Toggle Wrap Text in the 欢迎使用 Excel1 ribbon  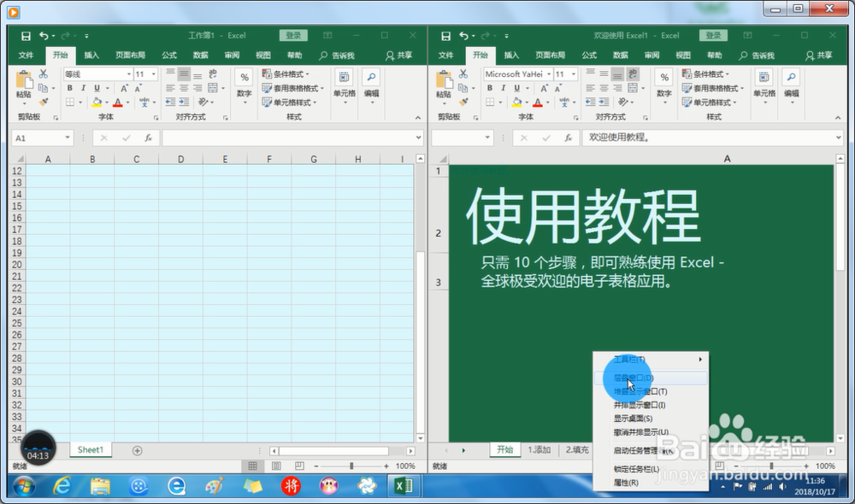(x=633, y=73)
